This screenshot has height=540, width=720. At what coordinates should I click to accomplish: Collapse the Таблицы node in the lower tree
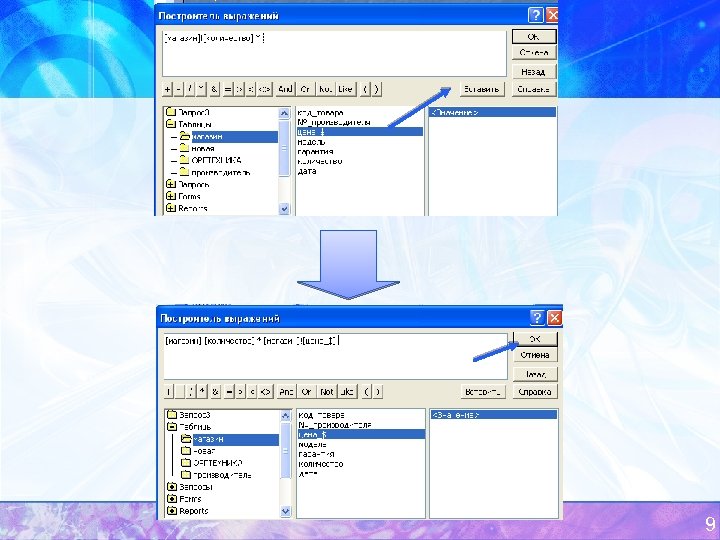pos(172,427)
